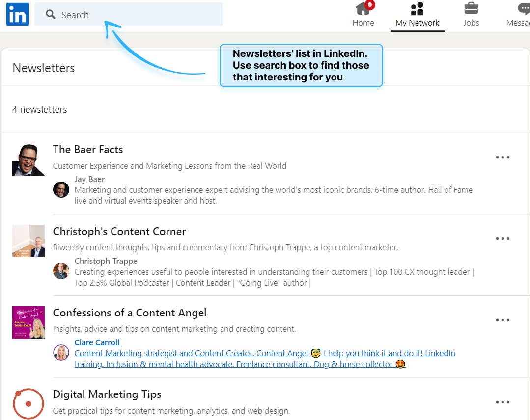
Task: Click the search magnifier icon
Action: coord(51,14)
